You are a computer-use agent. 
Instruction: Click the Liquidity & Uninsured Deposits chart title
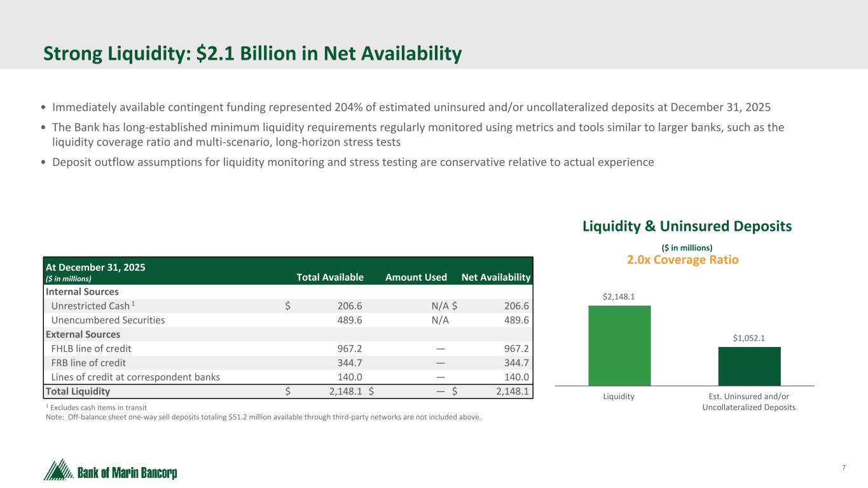point(687,226)
